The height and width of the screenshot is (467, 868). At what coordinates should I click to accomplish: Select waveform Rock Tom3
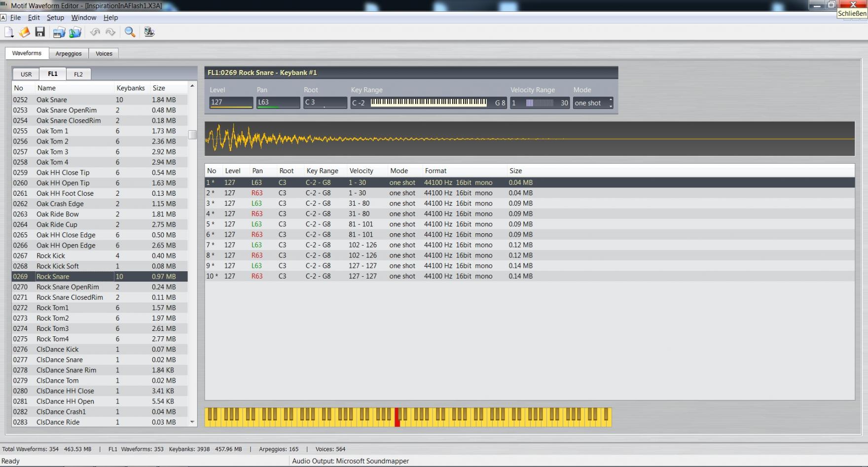[x=100, y=328]
